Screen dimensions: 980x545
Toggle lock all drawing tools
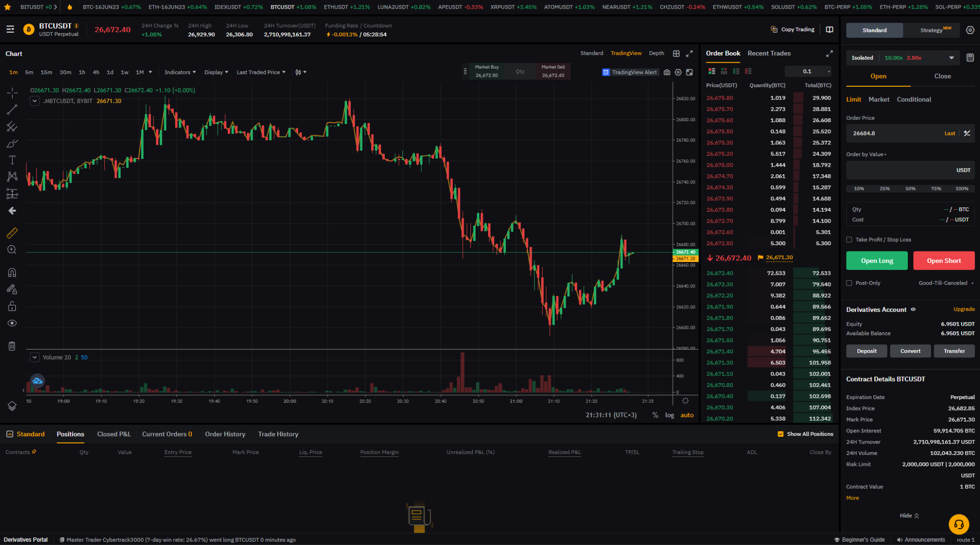(x=12, y=306)
